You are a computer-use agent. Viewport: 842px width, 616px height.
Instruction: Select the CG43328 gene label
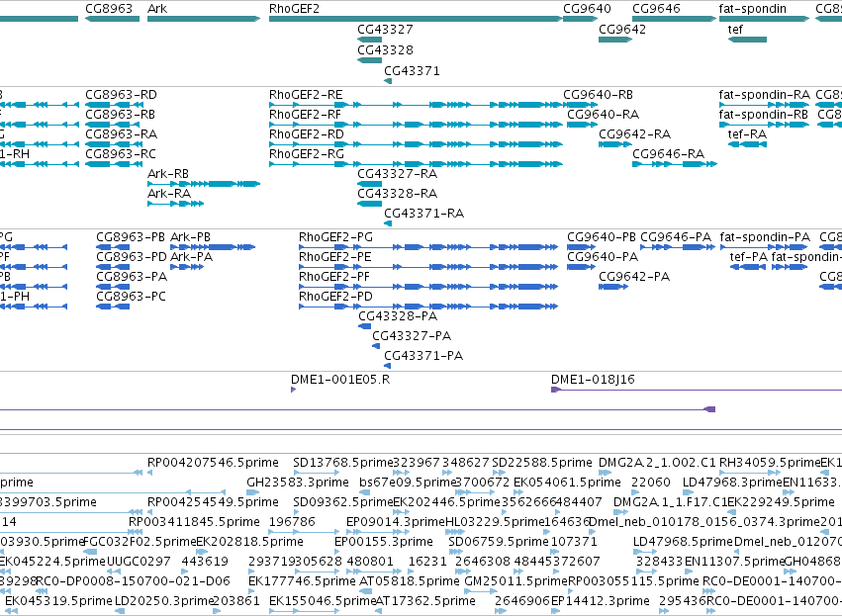[386, 49]
